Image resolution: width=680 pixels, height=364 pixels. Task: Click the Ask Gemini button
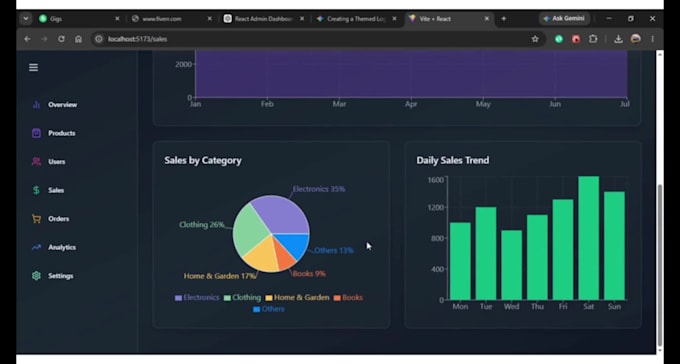(564, 19)
